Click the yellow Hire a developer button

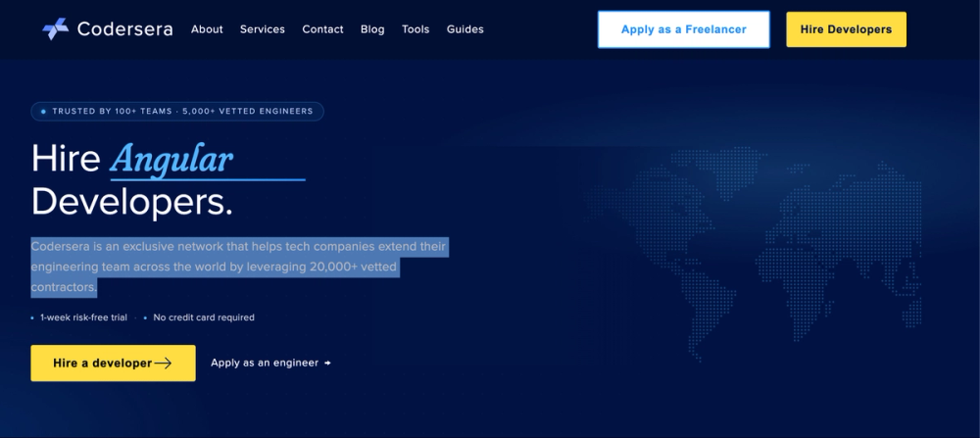pyautogui.click(x=113, y=363)
